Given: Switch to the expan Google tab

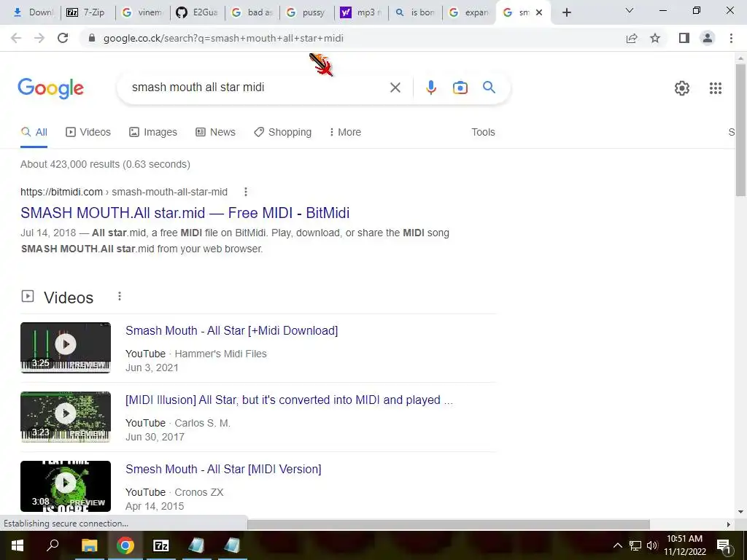Looking at the screenshot, I should [469, 12].
